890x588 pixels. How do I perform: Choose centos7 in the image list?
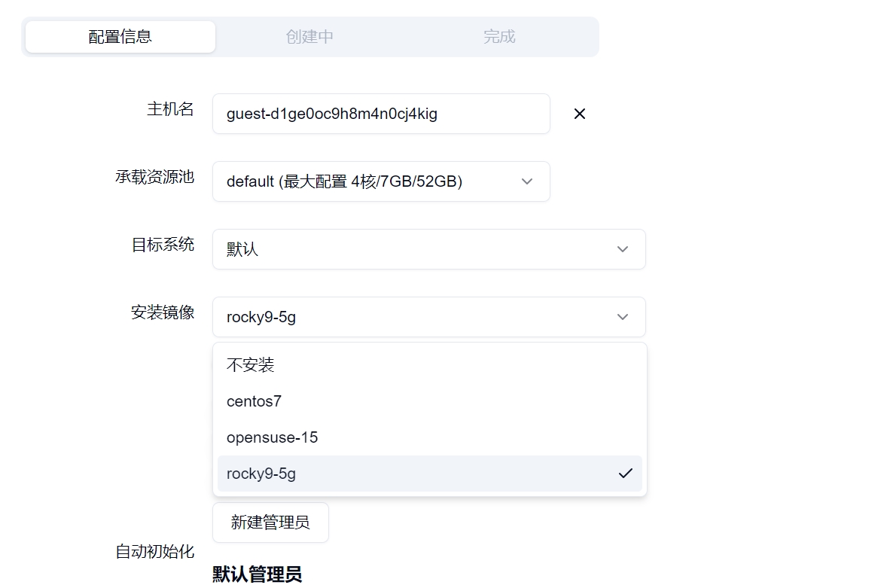[x=429, y=401]
